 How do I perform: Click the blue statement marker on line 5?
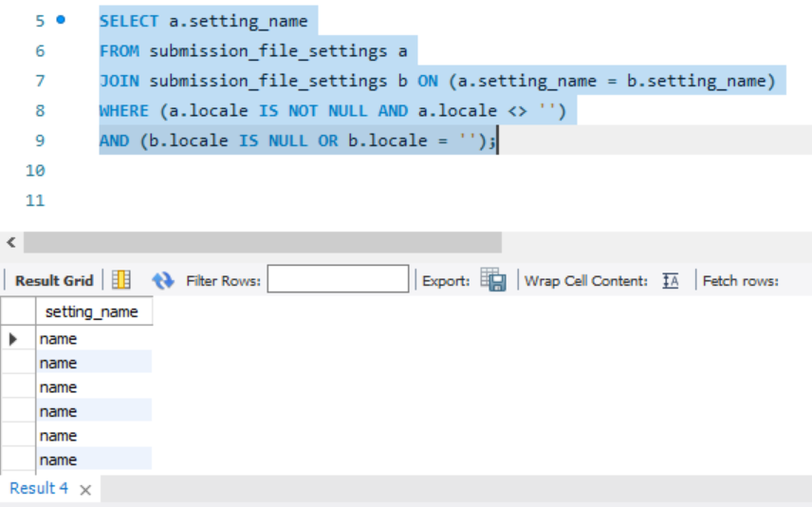(x=61, y=20)
